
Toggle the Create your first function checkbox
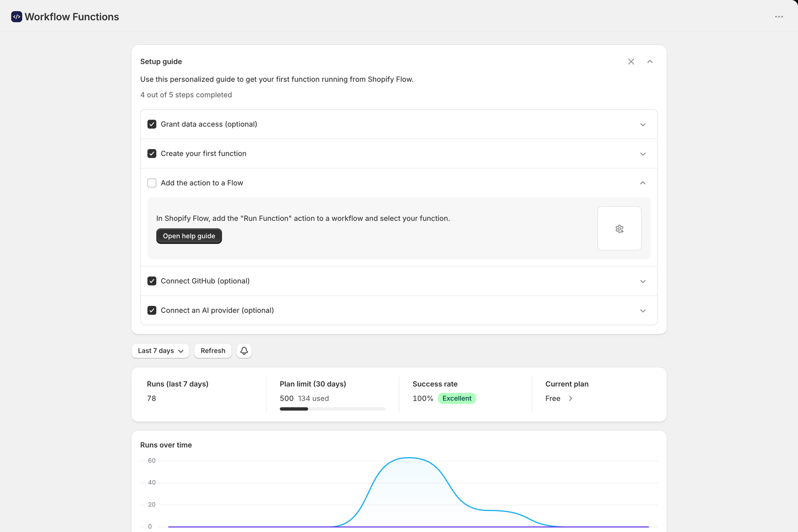point(152,154)
